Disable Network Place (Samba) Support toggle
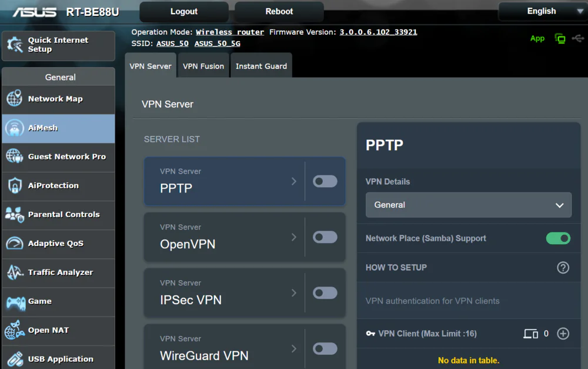This screenshot has height=369, width=588. 558,238
